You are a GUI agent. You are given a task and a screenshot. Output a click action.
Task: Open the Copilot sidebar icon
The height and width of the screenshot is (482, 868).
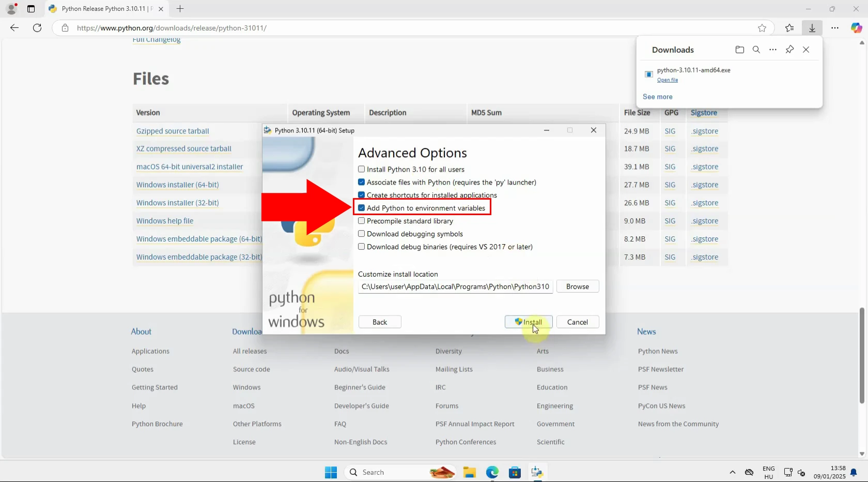click(856, 28)
